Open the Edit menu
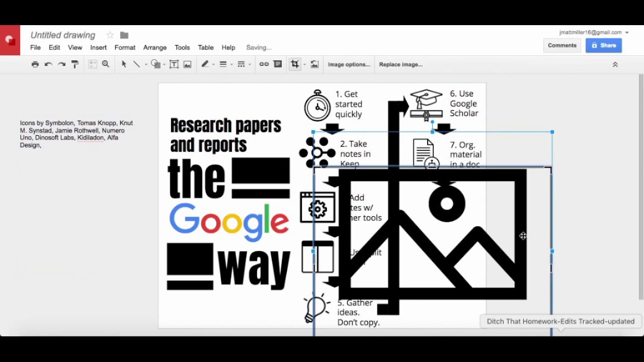Viewport: 644px width, 362px height. 54,47
